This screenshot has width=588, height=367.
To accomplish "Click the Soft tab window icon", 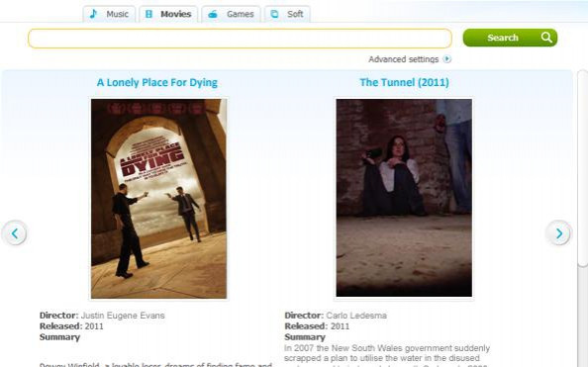I will click(x=274, y=14).
